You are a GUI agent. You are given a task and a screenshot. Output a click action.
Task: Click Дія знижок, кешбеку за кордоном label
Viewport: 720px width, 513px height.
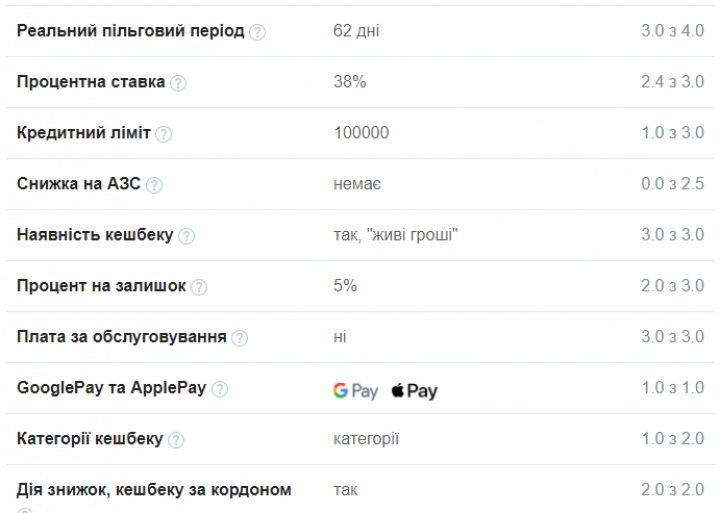(154, 490)
